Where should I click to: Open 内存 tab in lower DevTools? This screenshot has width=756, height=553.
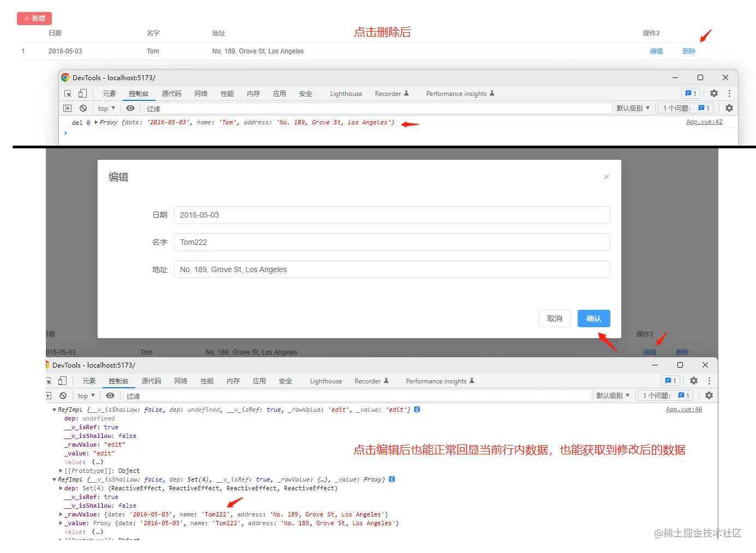(x=233, y=381)
